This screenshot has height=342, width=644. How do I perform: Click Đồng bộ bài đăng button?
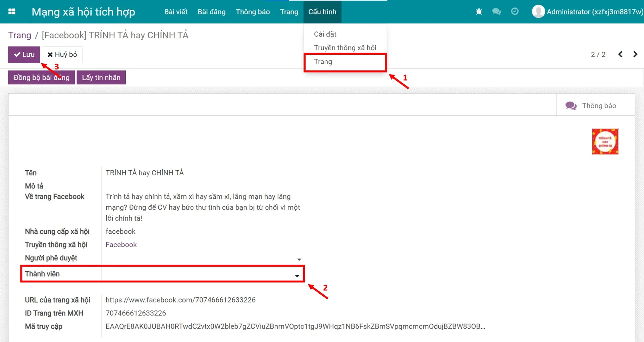click(x=42, y=77)
